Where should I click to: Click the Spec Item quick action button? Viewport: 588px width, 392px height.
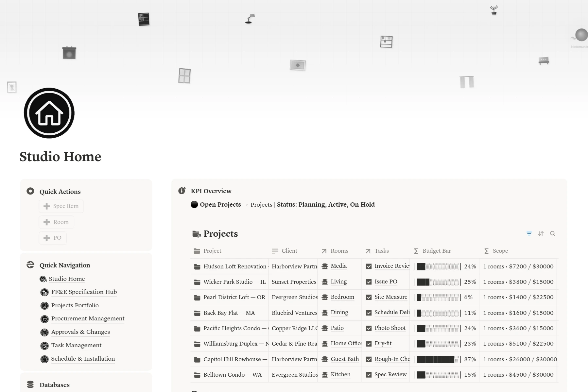pos(61,206)
